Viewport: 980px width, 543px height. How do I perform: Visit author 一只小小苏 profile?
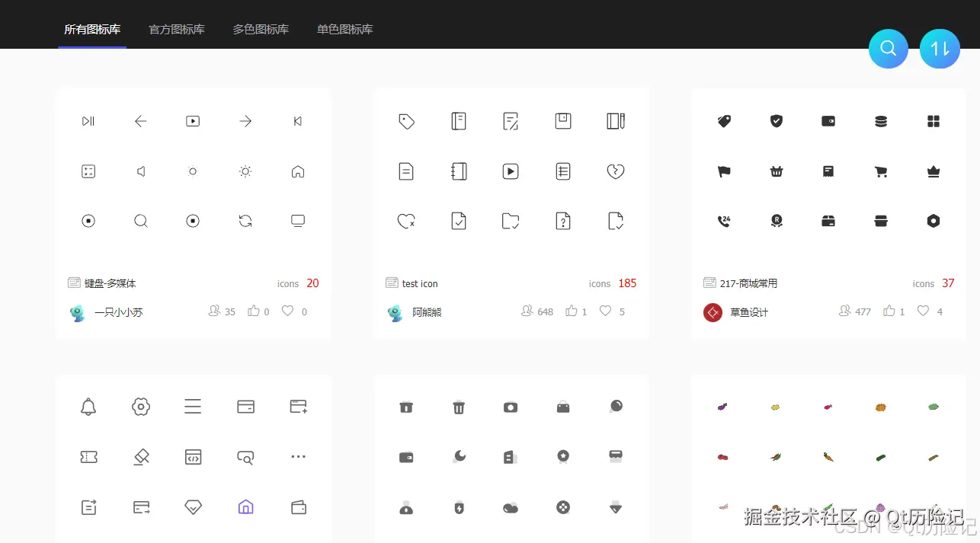[118, 312]
